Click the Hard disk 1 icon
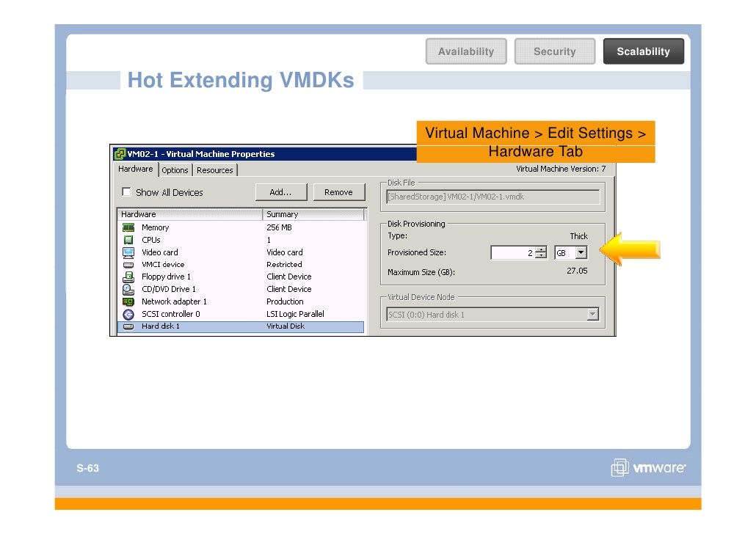This screenshot has height=534, width=756. (128, 326)
